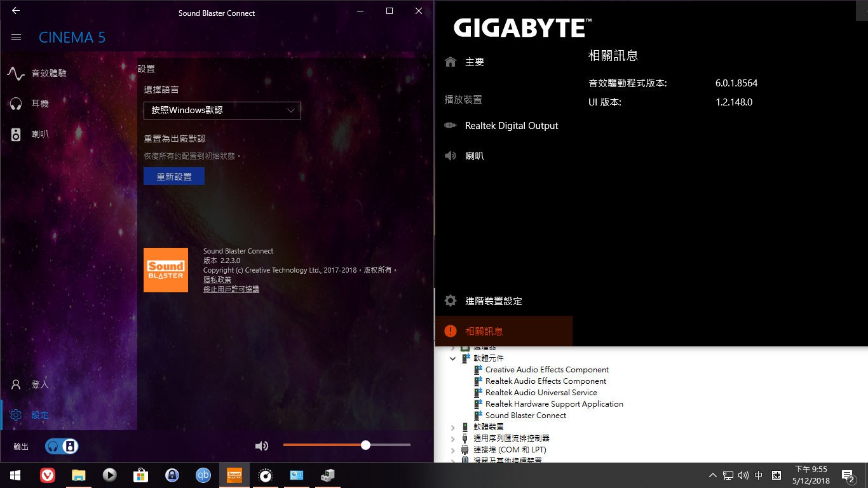
Task: Click the 中 input language indicator
Action: [x=759, y=475]
